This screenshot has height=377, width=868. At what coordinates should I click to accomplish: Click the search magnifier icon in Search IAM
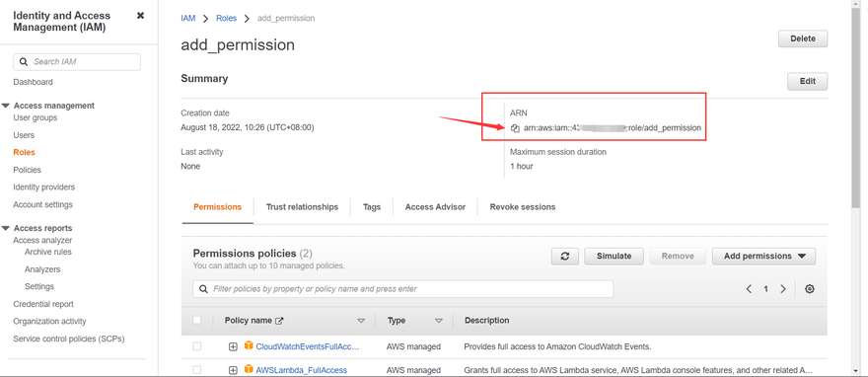(24, 62)
